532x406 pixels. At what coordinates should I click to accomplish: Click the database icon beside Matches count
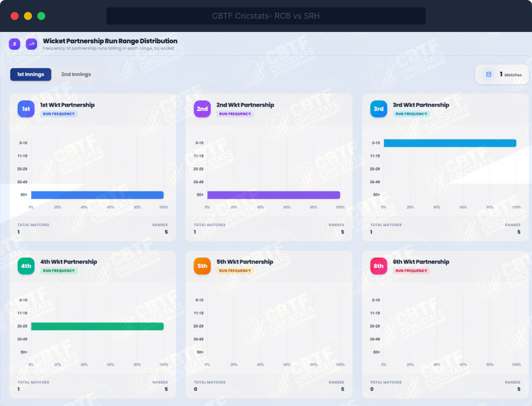pos(489,75)
